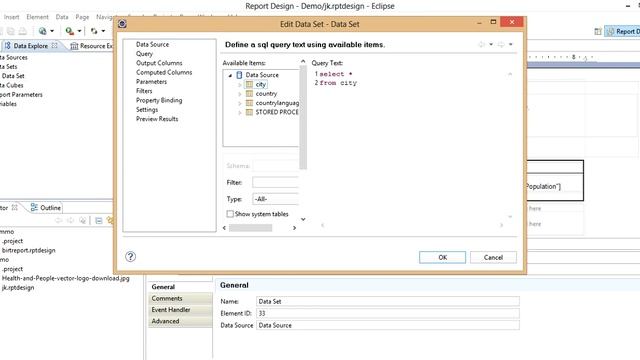
Task: Select Preview Results page in dialog
Action: (x=157, y=119)
